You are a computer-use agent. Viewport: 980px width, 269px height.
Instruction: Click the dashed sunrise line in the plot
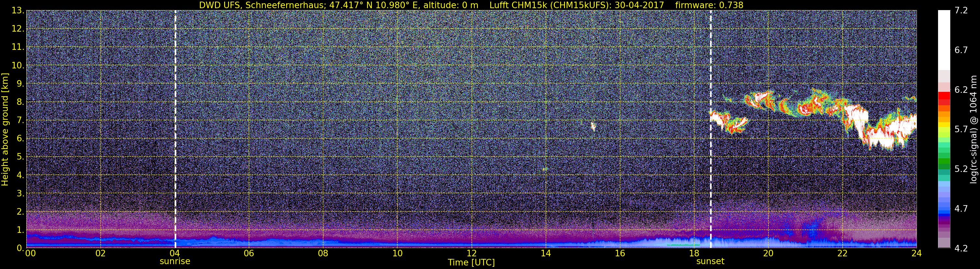pos(175,129)
